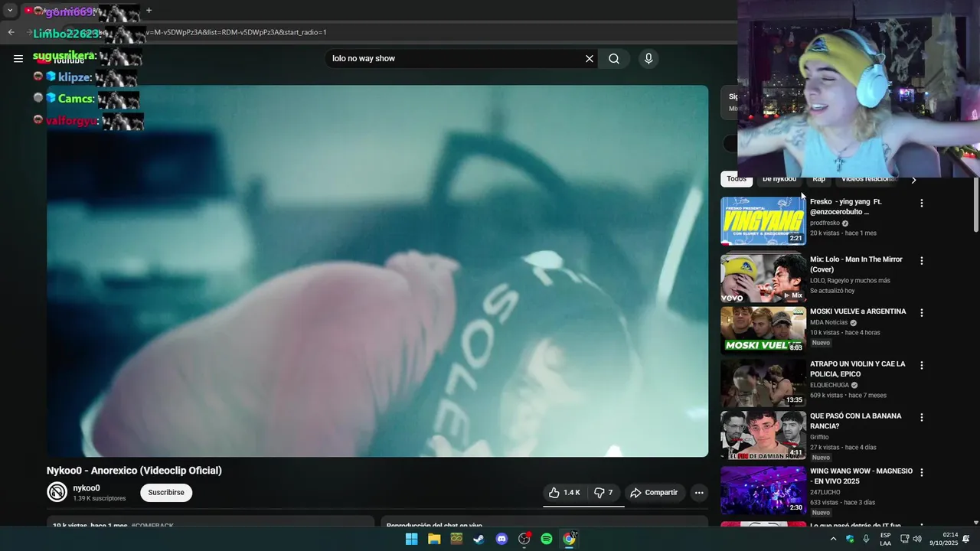980x551 pixels.
Task: Click the microphone tray icon
Action: (x=866, y=539)
